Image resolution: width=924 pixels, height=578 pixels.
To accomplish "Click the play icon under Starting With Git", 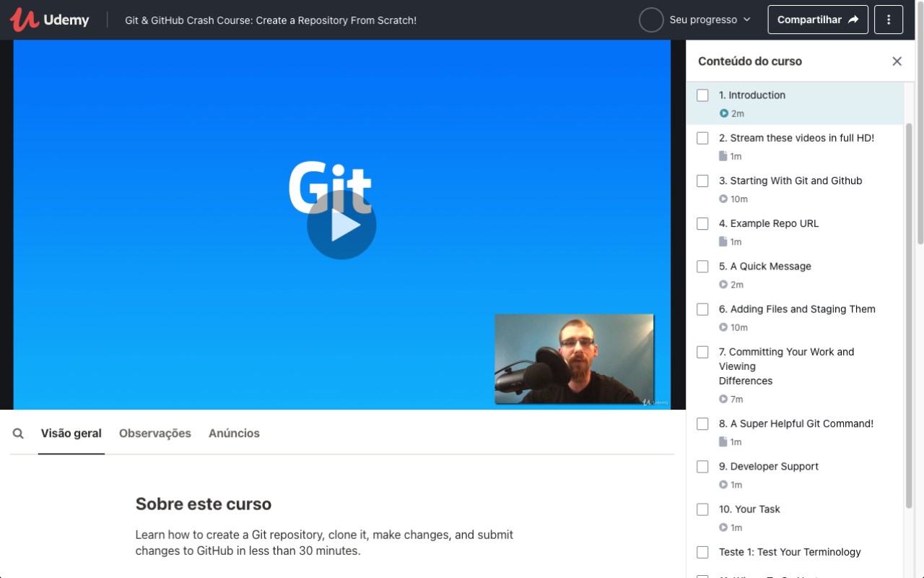I will pos(723,199).
